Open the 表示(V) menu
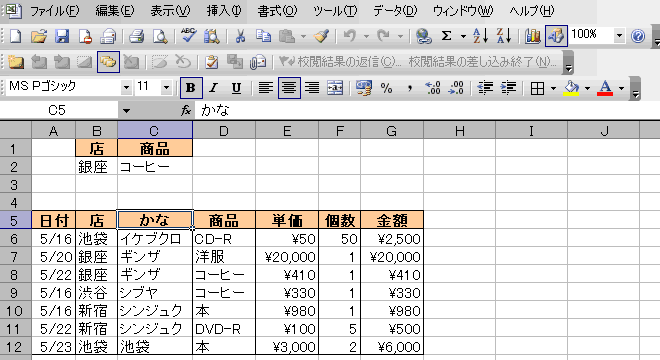This screenshot has width=660, height=360. click(170, 11)
